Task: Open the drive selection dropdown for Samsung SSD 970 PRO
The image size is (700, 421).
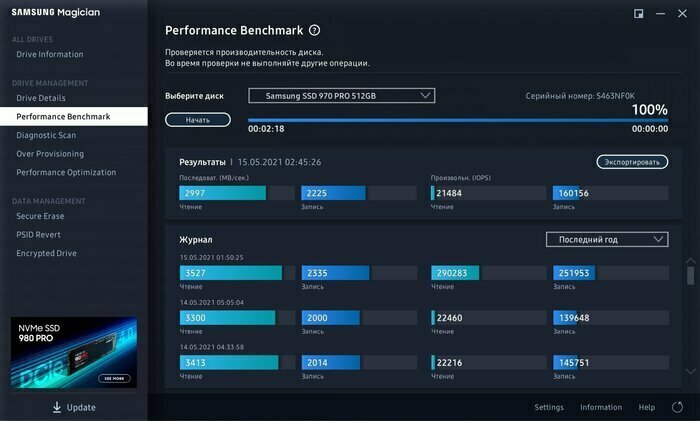Action: point(342,96)
